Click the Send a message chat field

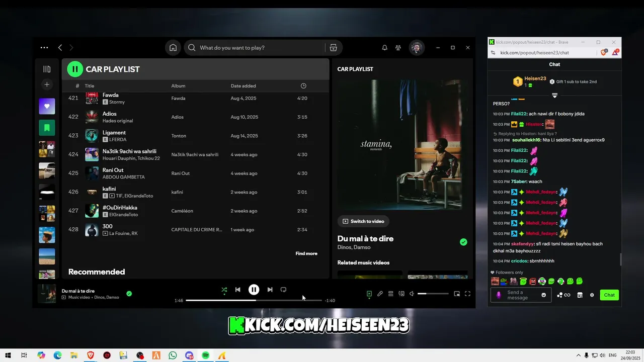(520, 295)
